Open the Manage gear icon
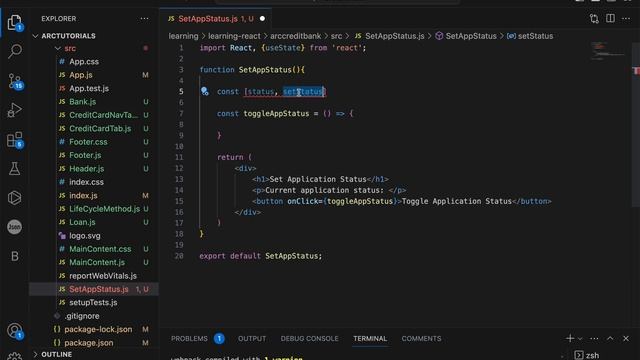The width and height of the screenshot is (640, 360). point(15,356)
